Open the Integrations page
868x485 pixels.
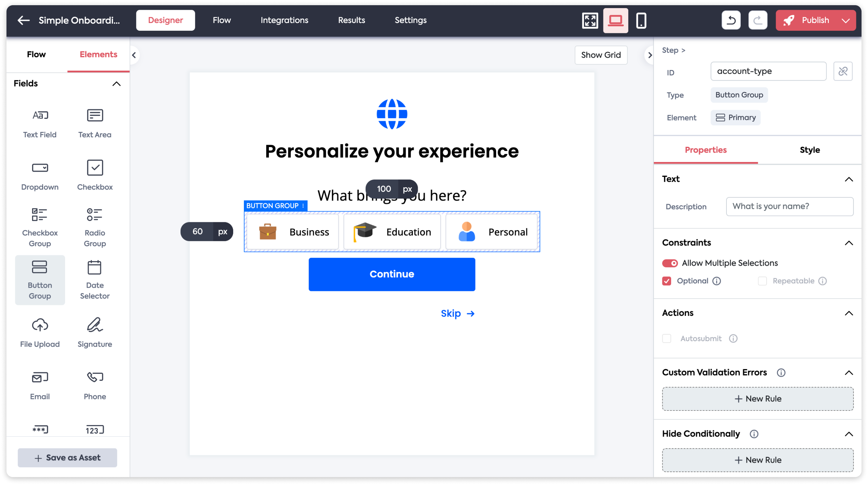click(x=284, y=20)
